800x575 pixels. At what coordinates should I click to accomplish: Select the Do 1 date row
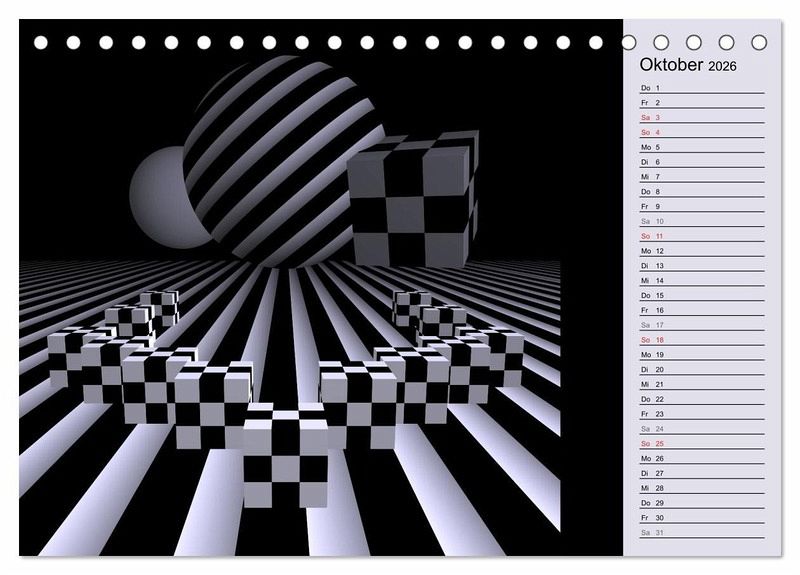tap(702, 88)
